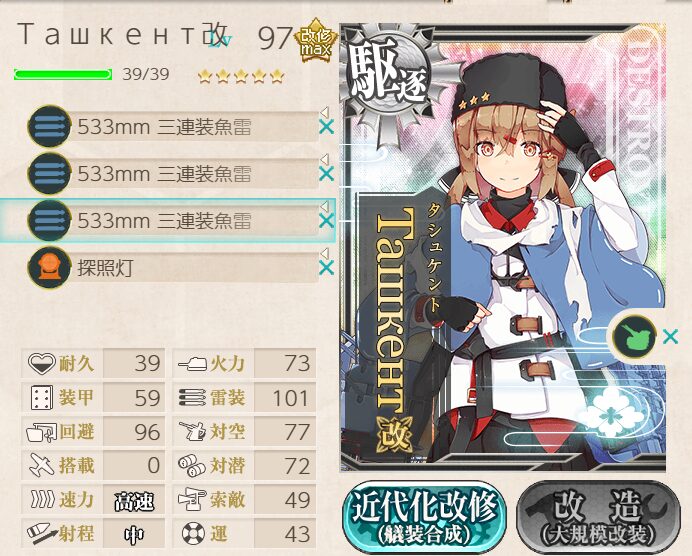Unequip 探照灯 using its X mark
The image size is (692, 556).
click(x=326, y=267)
